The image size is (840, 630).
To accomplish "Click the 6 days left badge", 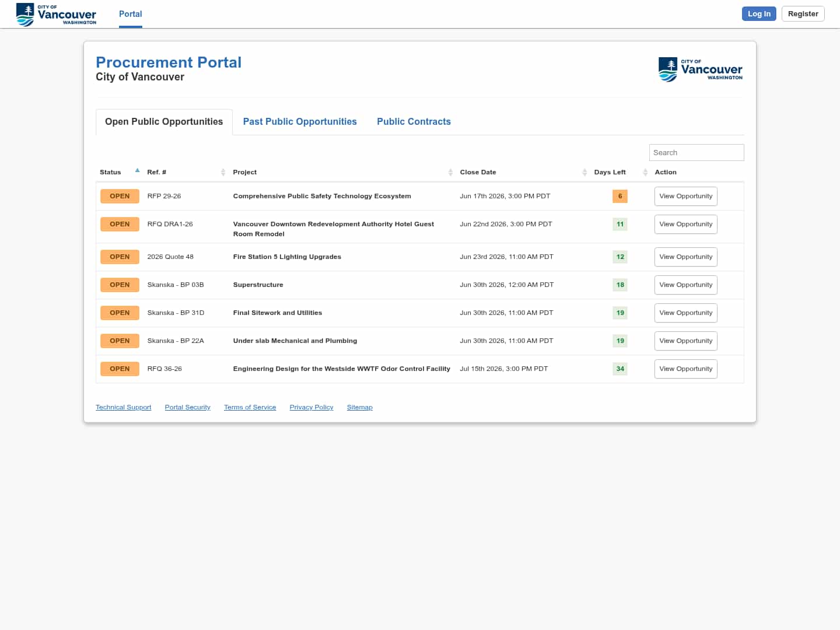I will 620,196.
